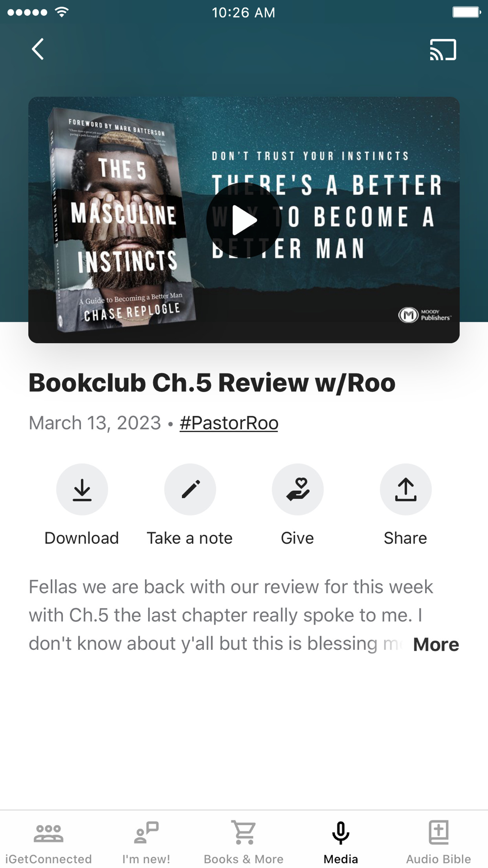
Task: Tap the back arrow icon
Action: pos(38,49)
